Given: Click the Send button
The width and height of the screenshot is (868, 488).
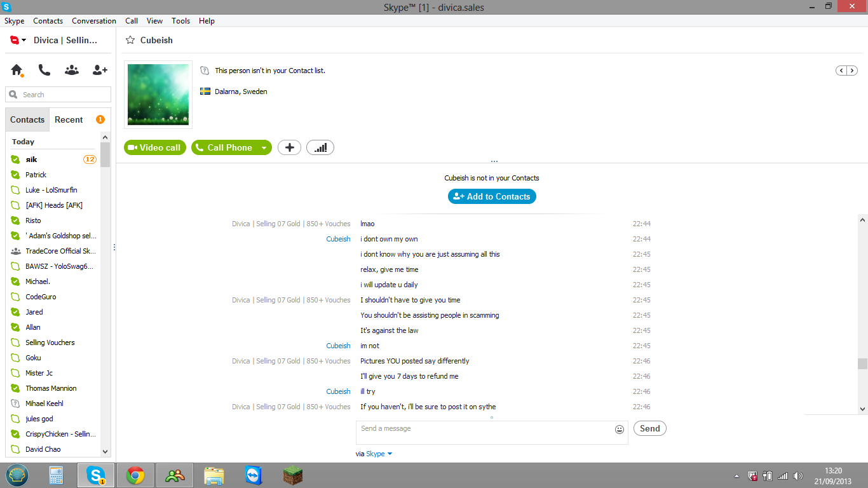Looking at the screenshot, I should (649, 428).
